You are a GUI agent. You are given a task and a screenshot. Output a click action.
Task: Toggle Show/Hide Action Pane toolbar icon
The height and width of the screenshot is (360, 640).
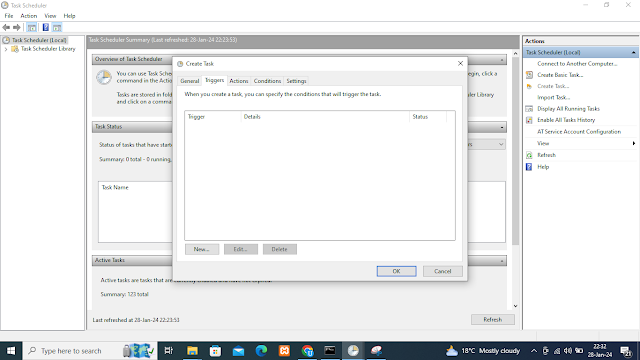[57, 27]
